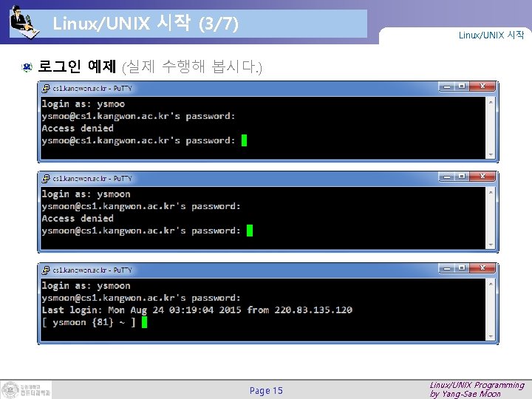Click 'Access denied' in the middle terminal

tap(78, 219)
